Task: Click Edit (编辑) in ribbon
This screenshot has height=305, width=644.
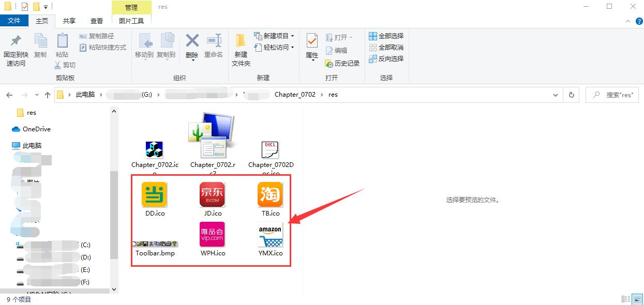Action: [x=337, y=51]
